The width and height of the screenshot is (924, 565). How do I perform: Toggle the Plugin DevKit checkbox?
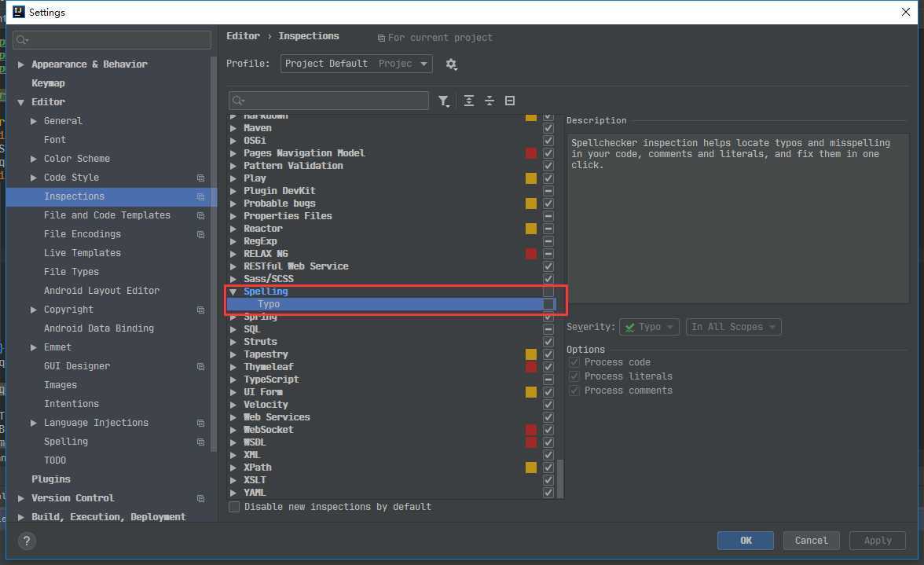[x=548, y=191]
